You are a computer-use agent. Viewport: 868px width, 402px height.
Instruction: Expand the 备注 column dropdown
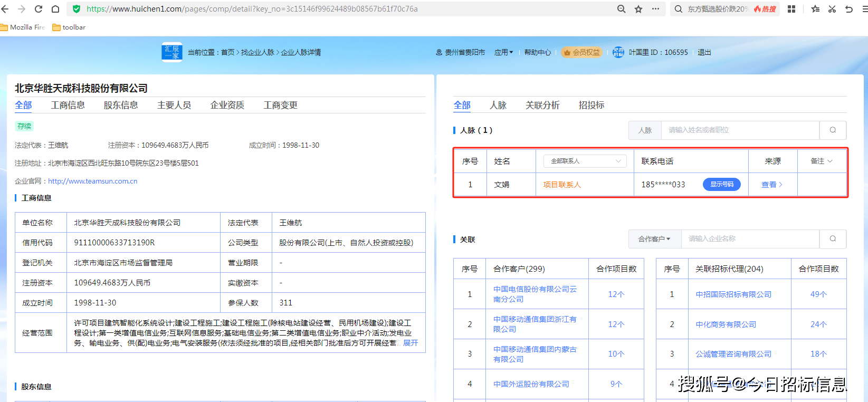point(822,161)
